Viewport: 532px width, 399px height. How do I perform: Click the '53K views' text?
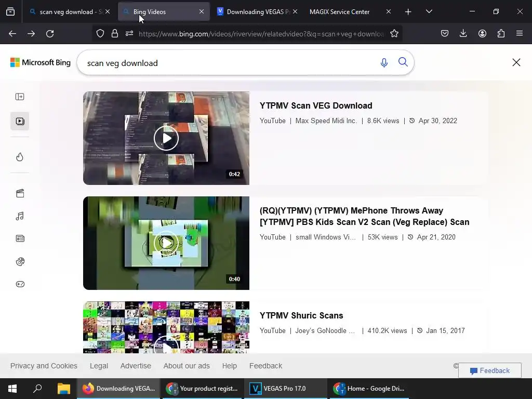pyautogui.click(x=383, y=237)
